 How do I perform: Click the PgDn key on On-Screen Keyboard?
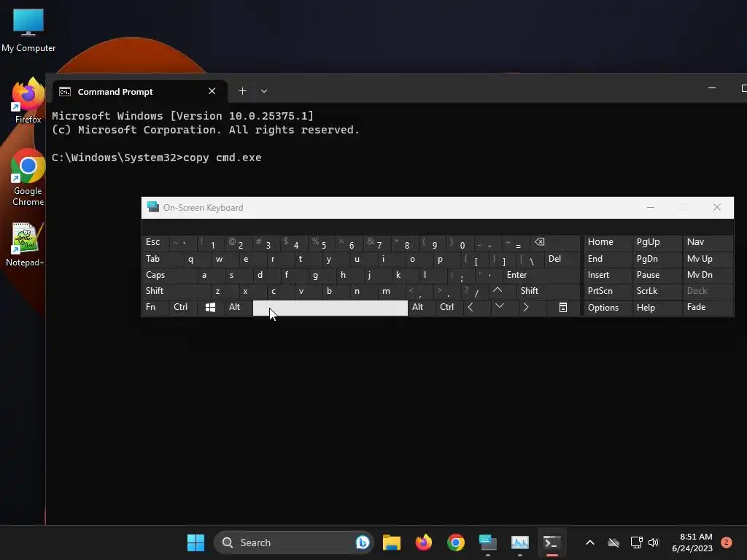pos(657,259)
